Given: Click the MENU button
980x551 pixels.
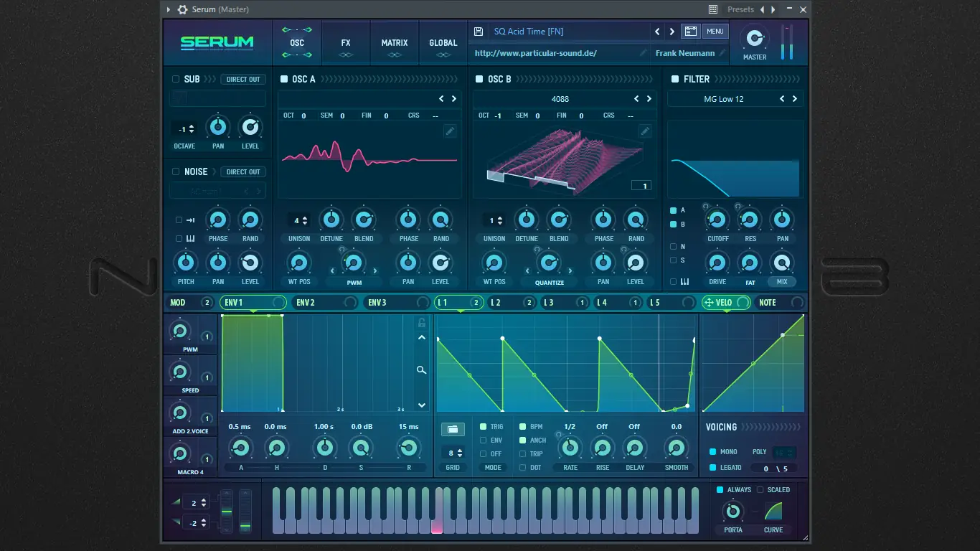Looking at the screenshot, I should point(715,32).
